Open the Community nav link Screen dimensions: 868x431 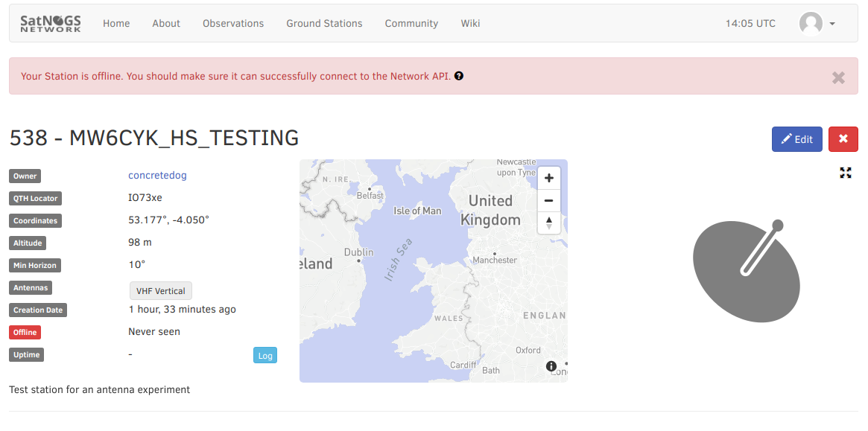(x=411, y=24)
